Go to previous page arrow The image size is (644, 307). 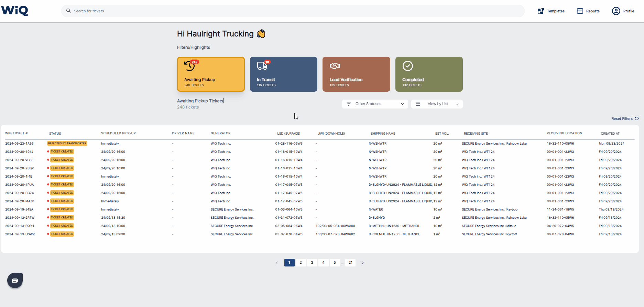tap(277, 263)
